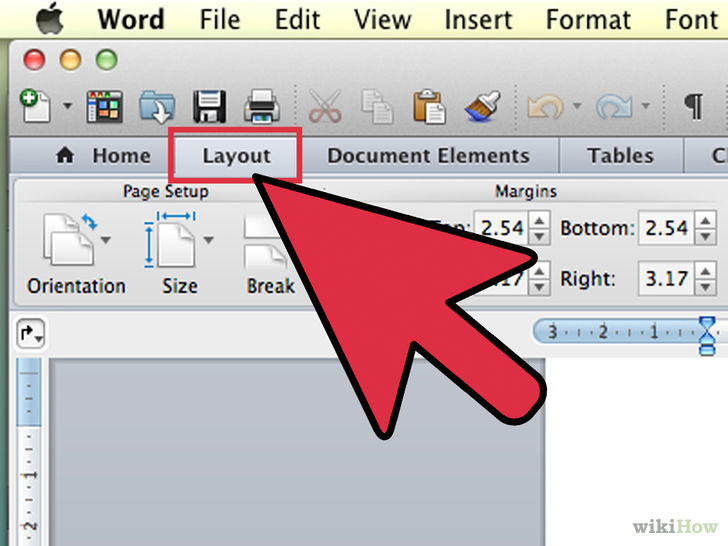
Task: Click the vertical ruler
Action: point(29,452)
